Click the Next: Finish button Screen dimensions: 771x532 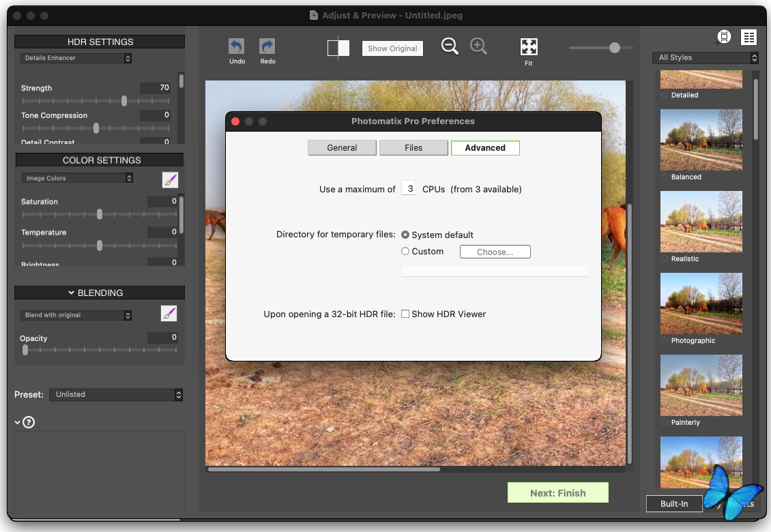pyautogui.click(x=558, y=492)
